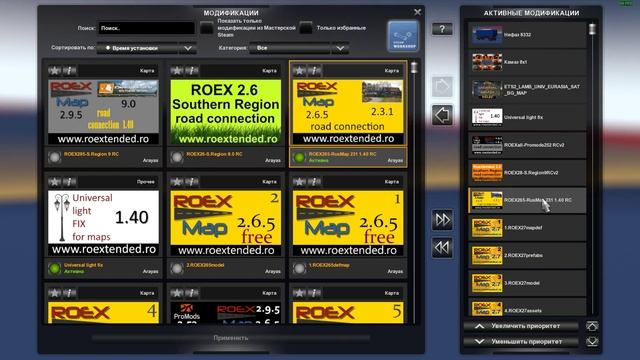640x360 pixels.
Task: Select ROEX28-S.Region9RCv2 in active mods
Action: tap(527, 173)
